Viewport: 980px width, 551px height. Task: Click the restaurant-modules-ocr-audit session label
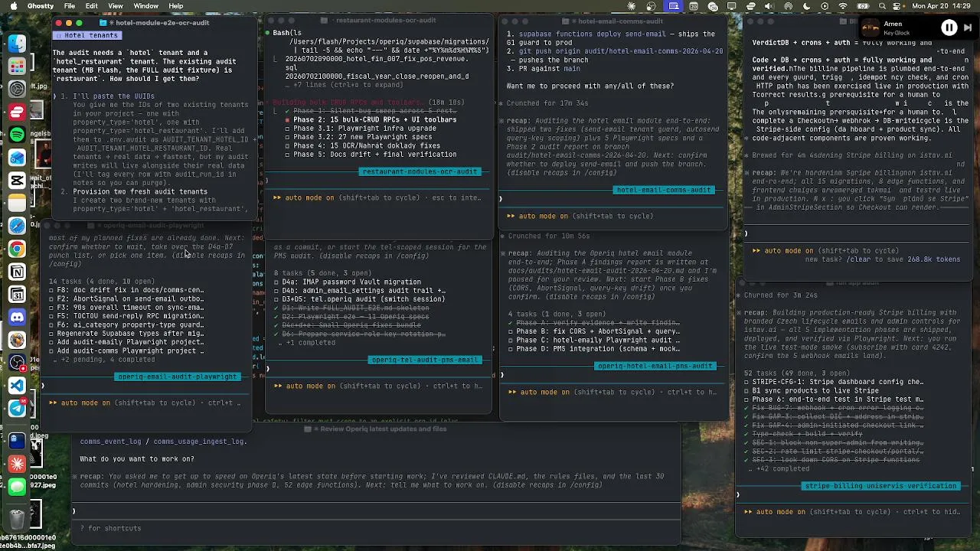pos(420,171)
